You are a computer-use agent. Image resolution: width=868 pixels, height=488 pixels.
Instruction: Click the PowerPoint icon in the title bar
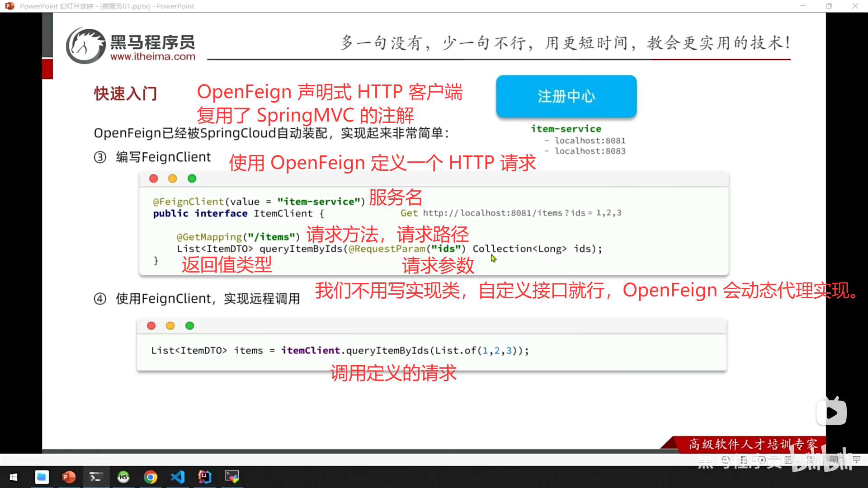click(9, 6)
